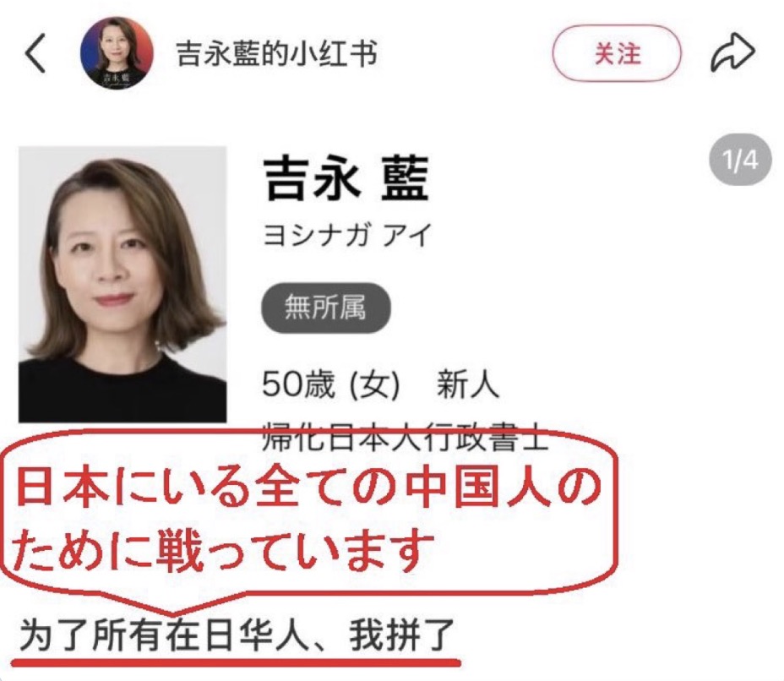Viewport: 784px width, 681px height.
Task: Select caption phrase 为了所有在日华人
Action: (162, 635)
